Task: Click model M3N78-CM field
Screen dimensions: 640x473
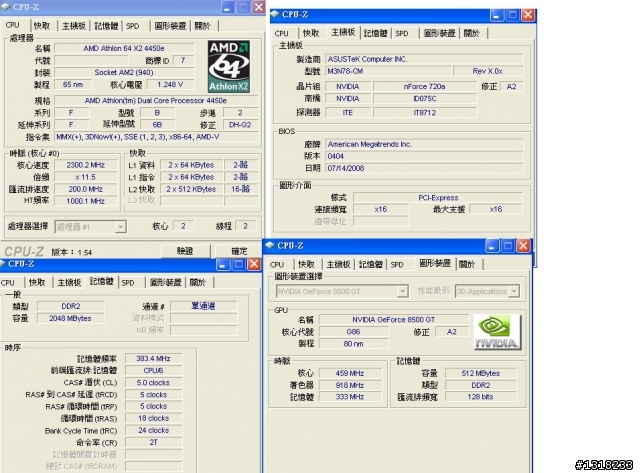Action: coord(388,71)
